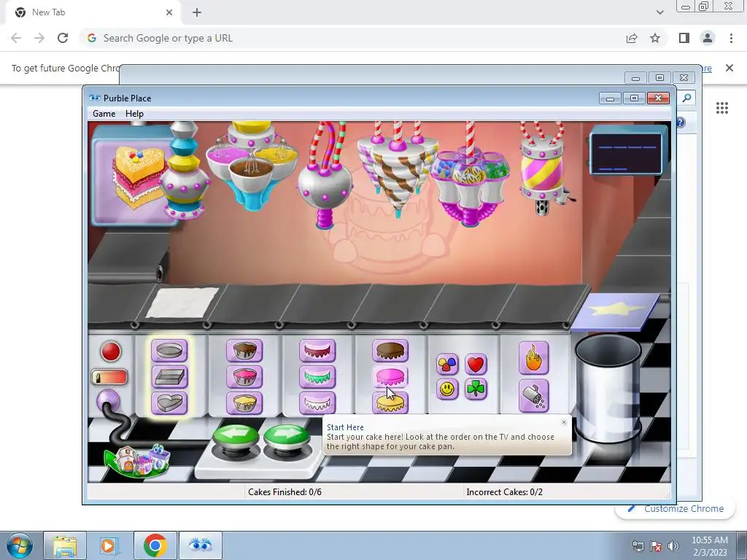Screen dimensions: 747x560
Task: Choose the pink strawberry cake batter
Action: pyautogui.click(x=244, y=377)
